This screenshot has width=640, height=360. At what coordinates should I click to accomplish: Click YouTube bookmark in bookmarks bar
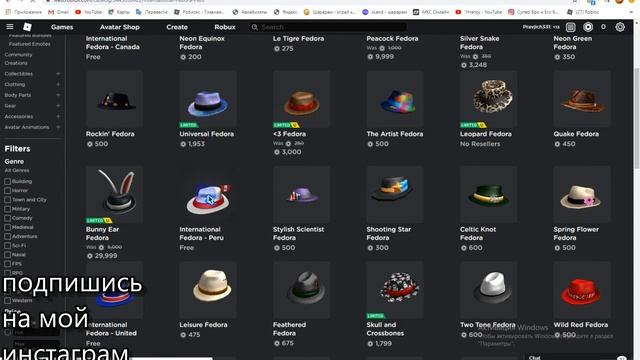pyautogui.click(x=89, y=12)
